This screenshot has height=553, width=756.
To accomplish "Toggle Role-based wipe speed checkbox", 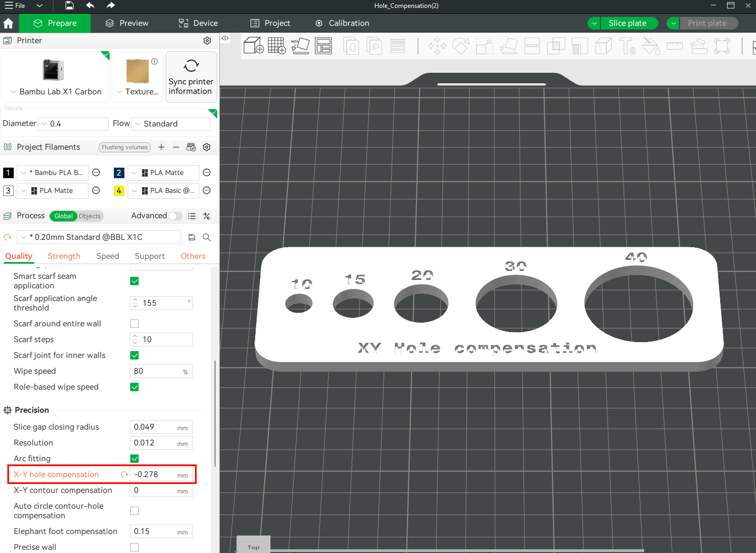I will [x=134, y=387].
